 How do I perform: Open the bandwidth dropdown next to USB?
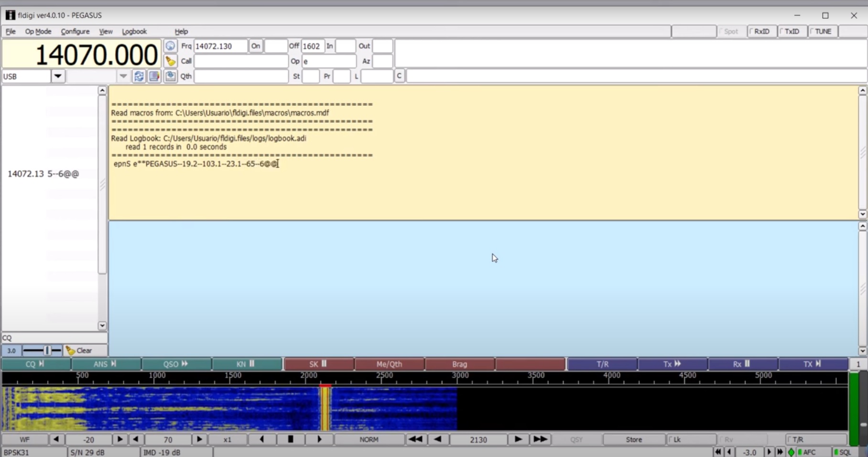(x=123, y=76)
